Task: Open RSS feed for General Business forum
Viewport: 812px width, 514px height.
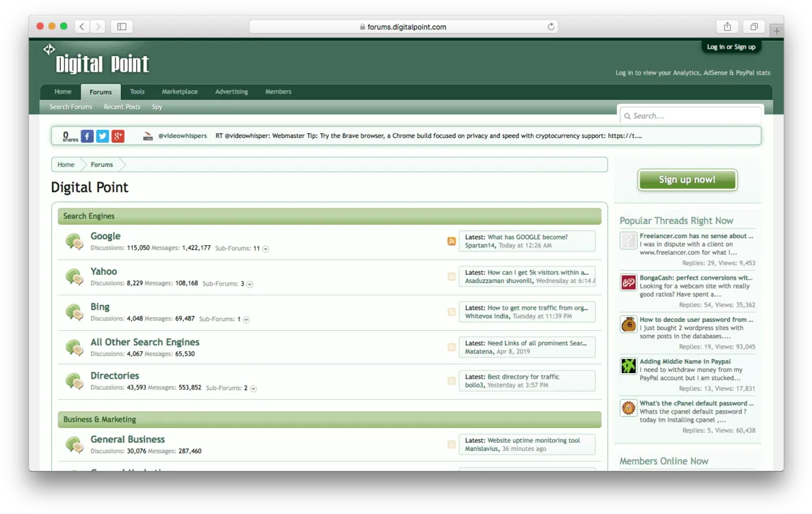Action: pyautogui.click(x=451, y=445)
